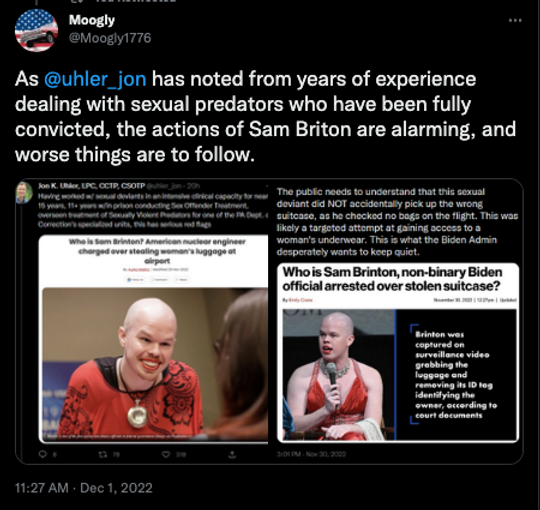This screenshot has width=540, height=510.
Task: Open the right article photo with microphone
Action: coord(339,375)
